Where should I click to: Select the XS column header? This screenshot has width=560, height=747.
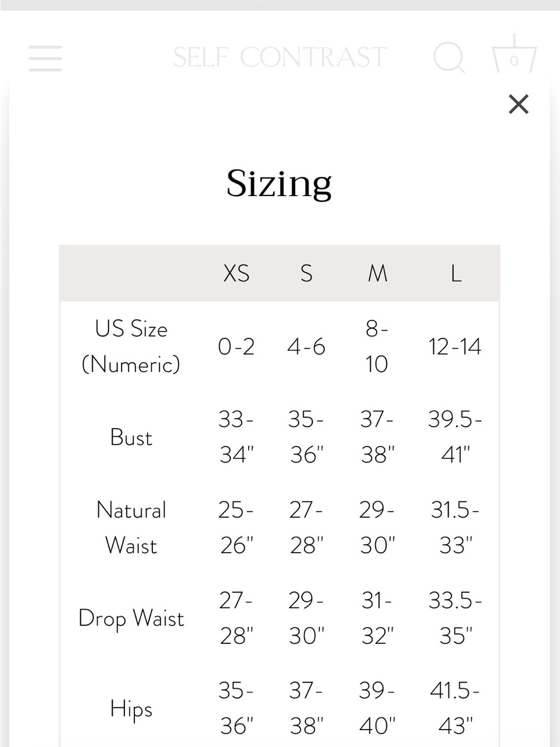[236, 273]
